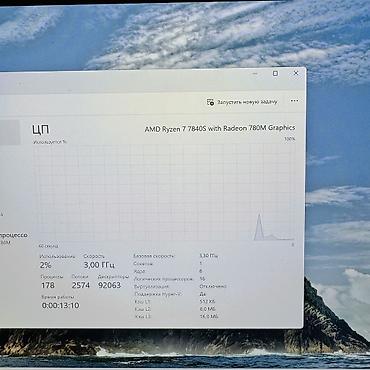Click the Базовая скорость label

[x=154, y=256]
